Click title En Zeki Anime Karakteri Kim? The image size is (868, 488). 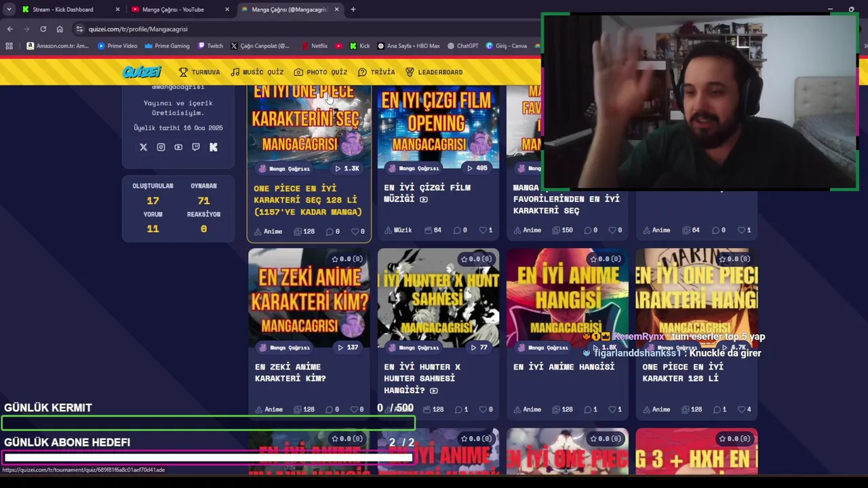pyautogui.click(x=290, y=373)
